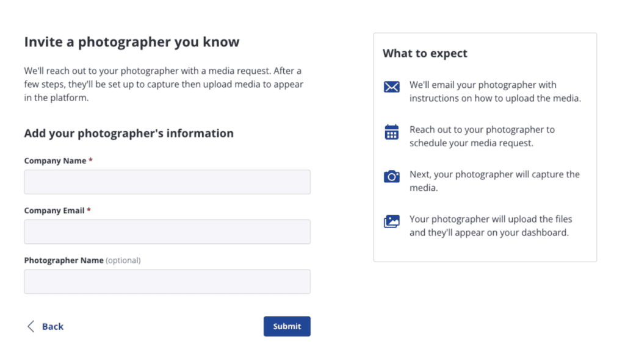Focus the Photographer Name input field
Screen dimensions: 625x364
click(x=167, y=282)
